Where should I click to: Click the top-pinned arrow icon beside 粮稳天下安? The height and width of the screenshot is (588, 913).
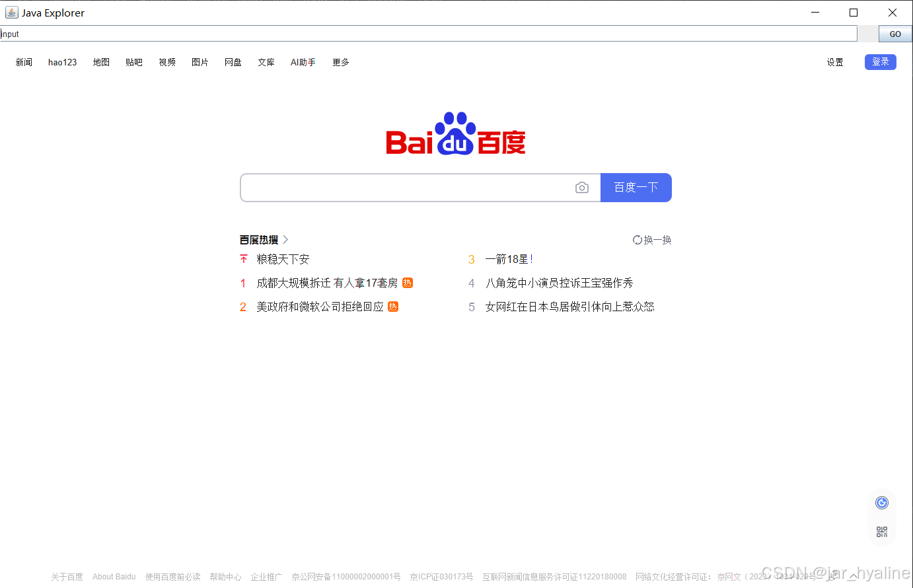pyautogui.click(x=244, y=259)
